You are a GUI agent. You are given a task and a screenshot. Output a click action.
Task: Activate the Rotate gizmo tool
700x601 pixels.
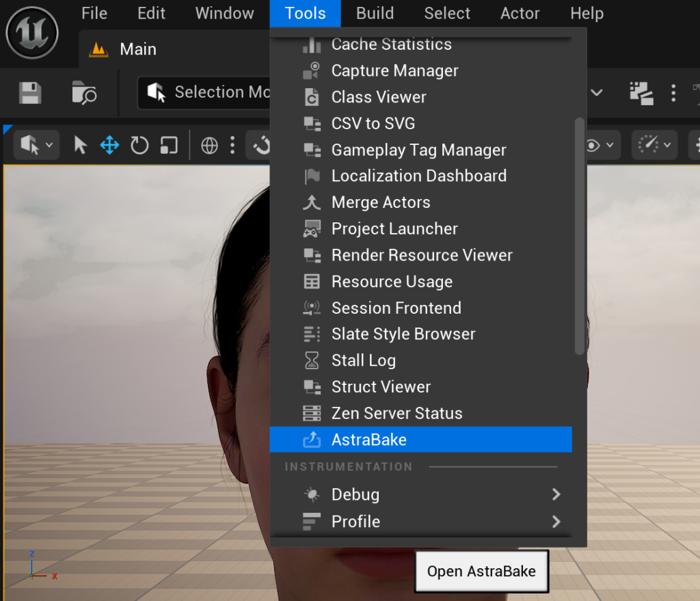(139, 145)
